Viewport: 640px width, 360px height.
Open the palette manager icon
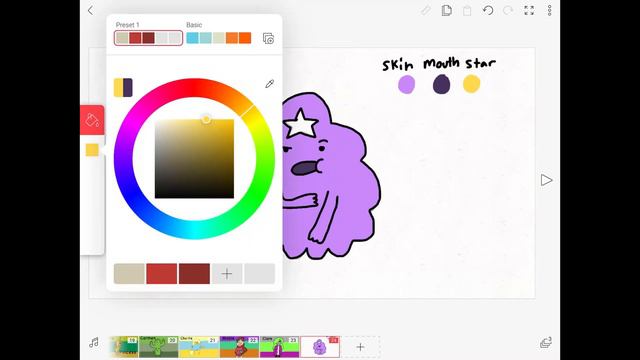268,38
